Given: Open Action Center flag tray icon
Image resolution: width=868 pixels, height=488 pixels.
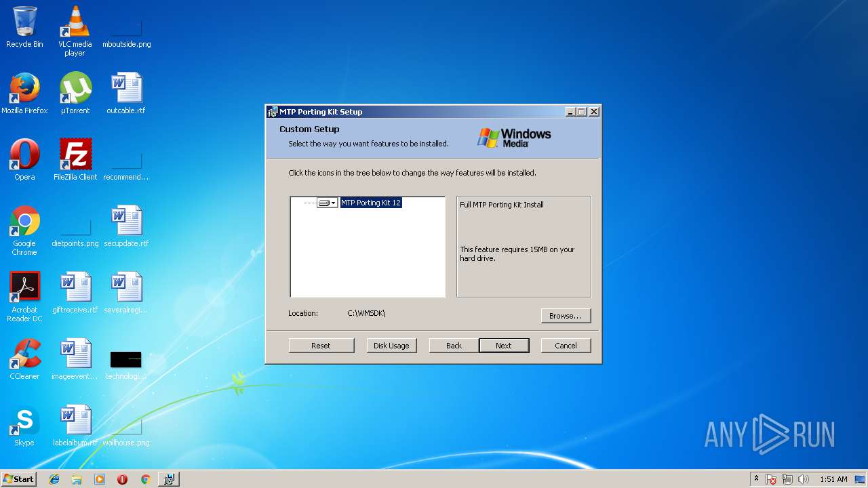Looking at the screenshot, I should [772, 479].
